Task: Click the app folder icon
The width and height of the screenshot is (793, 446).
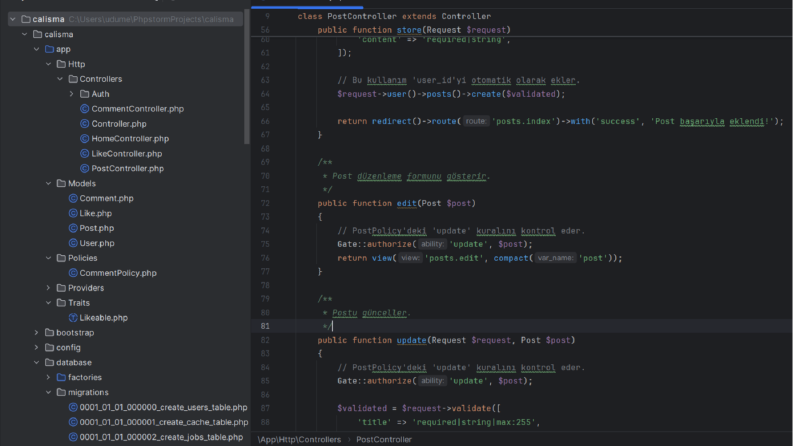Action: pyautogui.click(x=50, y=49)
